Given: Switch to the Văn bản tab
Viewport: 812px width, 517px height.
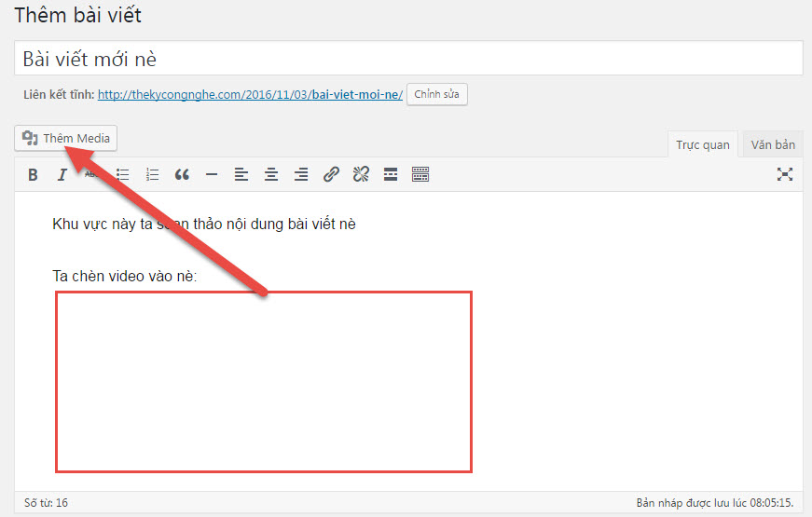Looking at the screenshot, I should click(773, 145).
